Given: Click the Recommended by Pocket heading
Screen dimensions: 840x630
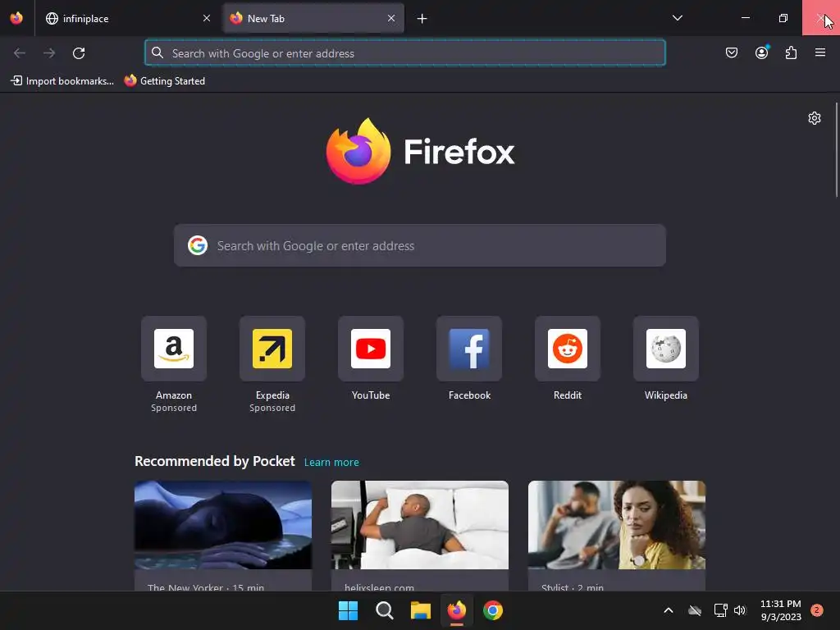Looking at the screenshot, I should click(x=214, y=461).
